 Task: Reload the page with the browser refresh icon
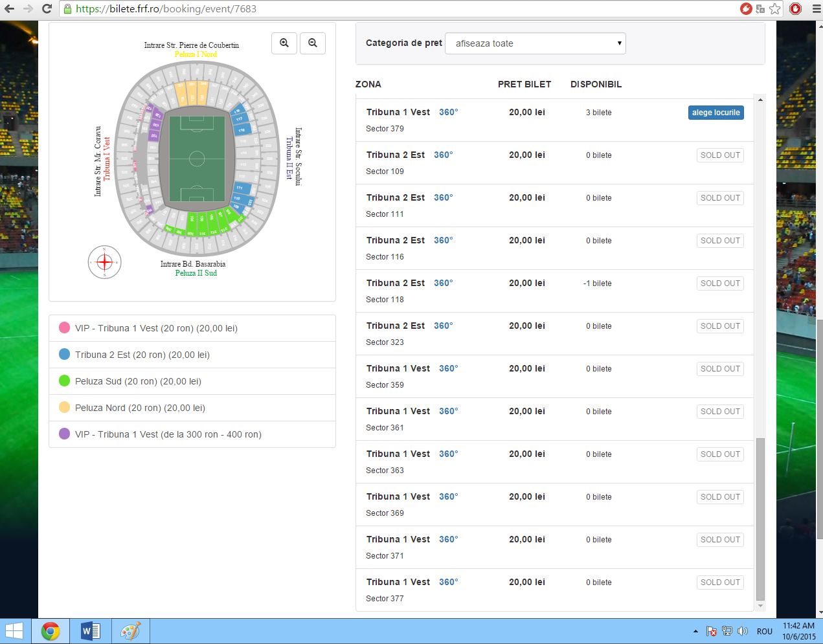click(47, 8)
